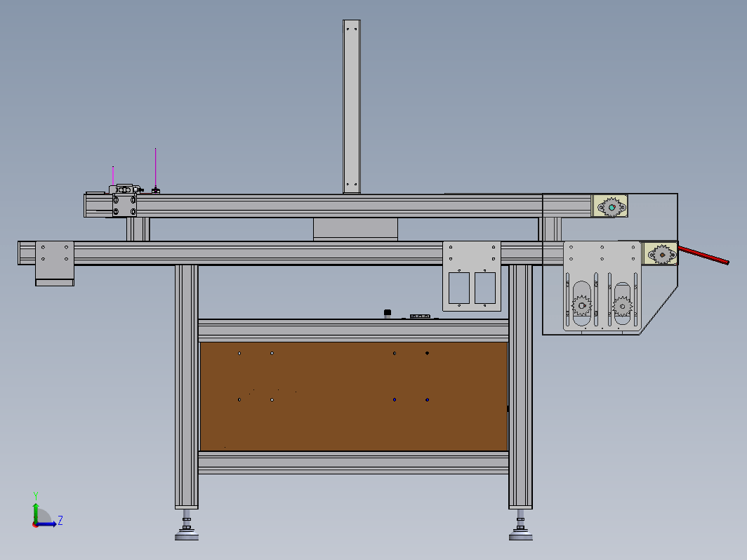Select the sprocket beside the red rod
747x560 pixels.
pyautogui.click(x=662, y=255)
